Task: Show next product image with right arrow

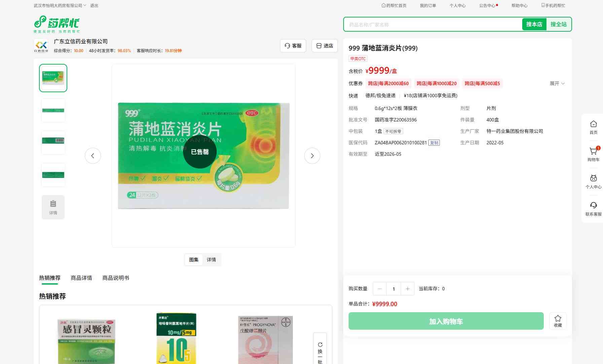Action: (312, 156)
